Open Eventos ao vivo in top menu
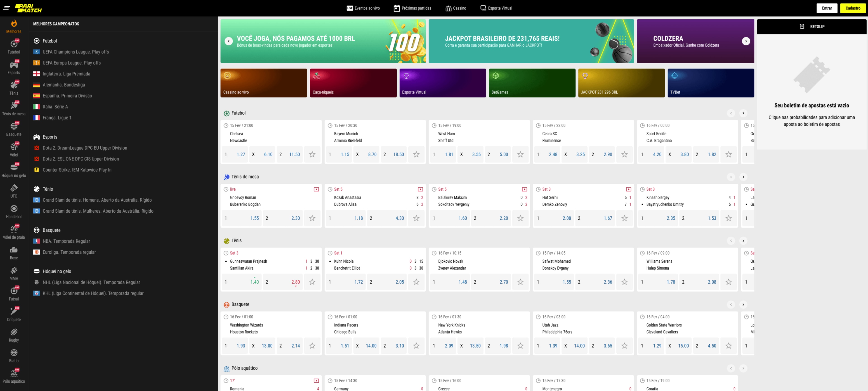This screenshot has width=868, height=391. pyautogui.click(x=363, y=8)
